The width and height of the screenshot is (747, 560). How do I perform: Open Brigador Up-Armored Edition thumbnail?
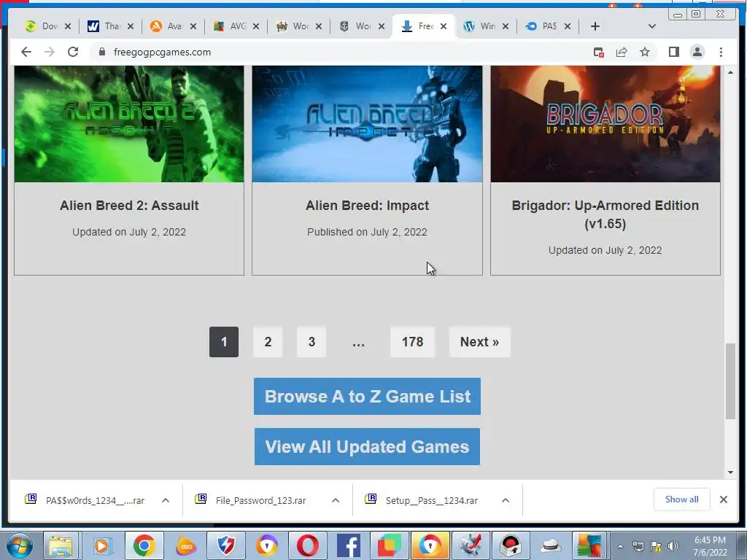point(605,124)
